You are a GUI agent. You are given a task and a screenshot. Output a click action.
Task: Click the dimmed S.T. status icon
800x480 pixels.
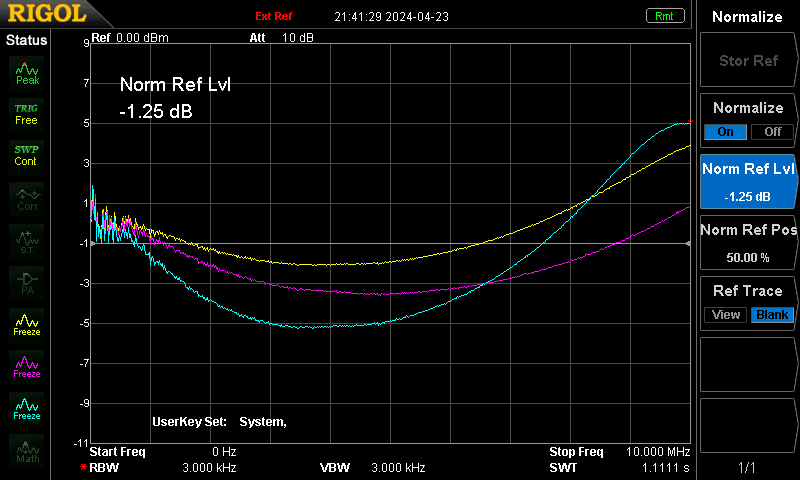tap(27, 241)
